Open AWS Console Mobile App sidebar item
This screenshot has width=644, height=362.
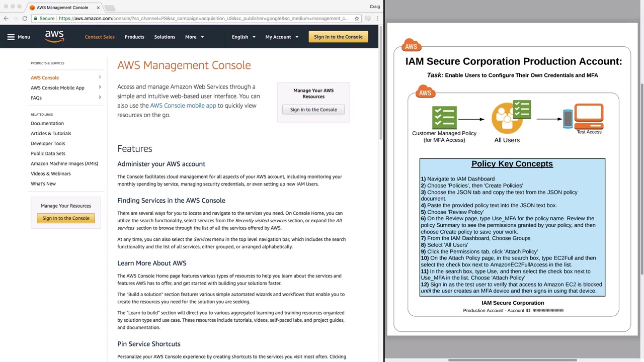click(57, 88)
